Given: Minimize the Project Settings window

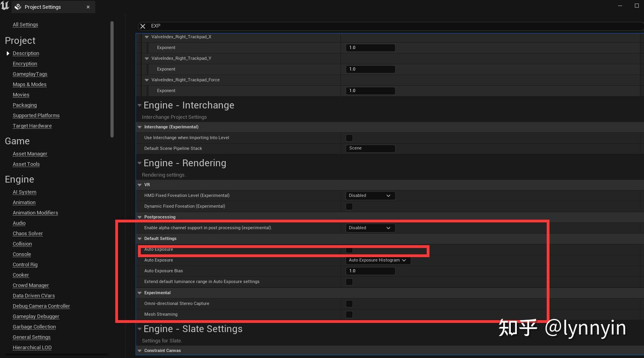Looking at the screenshot, I should (620, 6).
